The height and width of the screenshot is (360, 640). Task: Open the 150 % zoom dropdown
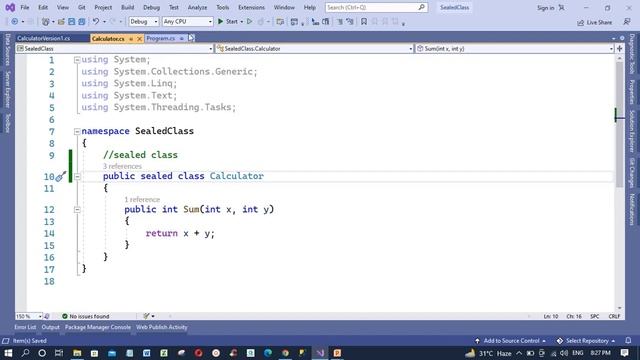(x=29, y=316)
